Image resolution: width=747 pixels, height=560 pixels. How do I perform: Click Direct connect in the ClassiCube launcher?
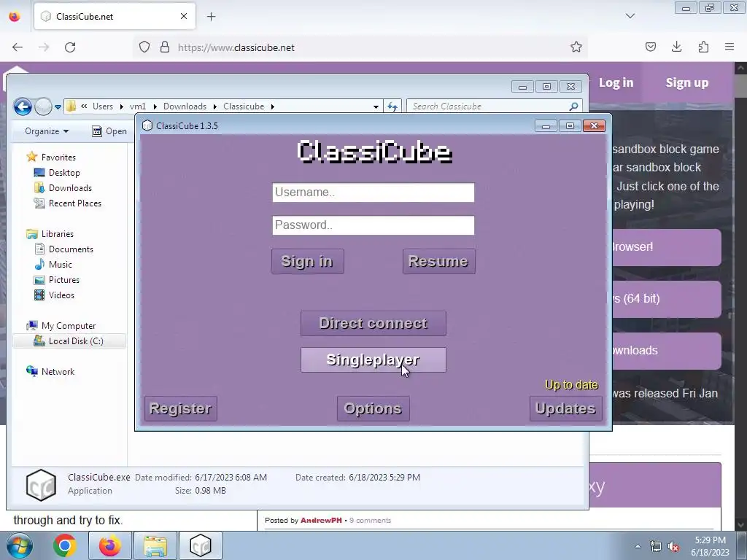[x=373, y=323]
